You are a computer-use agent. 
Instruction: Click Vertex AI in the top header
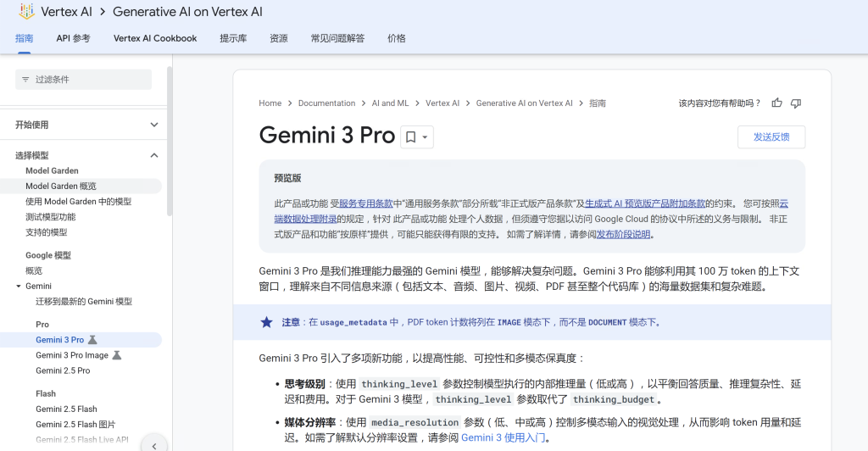coord(66,12)
